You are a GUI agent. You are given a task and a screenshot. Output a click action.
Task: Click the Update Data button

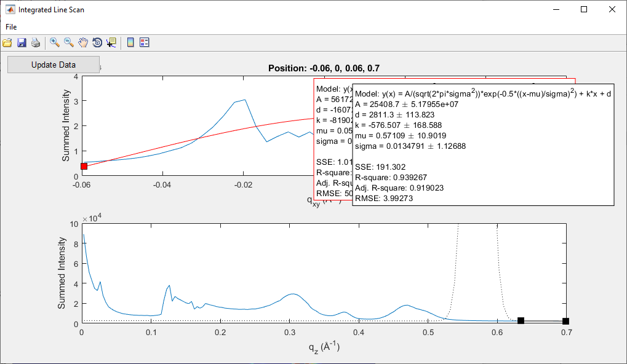tap(53, 65)
